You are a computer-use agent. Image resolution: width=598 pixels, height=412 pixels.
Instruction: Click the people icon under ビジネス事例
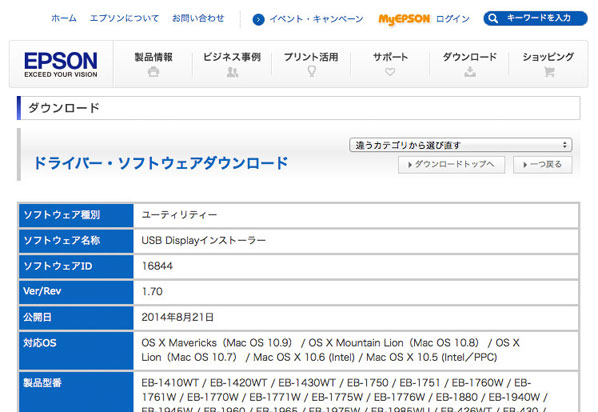click(x=232, y=72)
